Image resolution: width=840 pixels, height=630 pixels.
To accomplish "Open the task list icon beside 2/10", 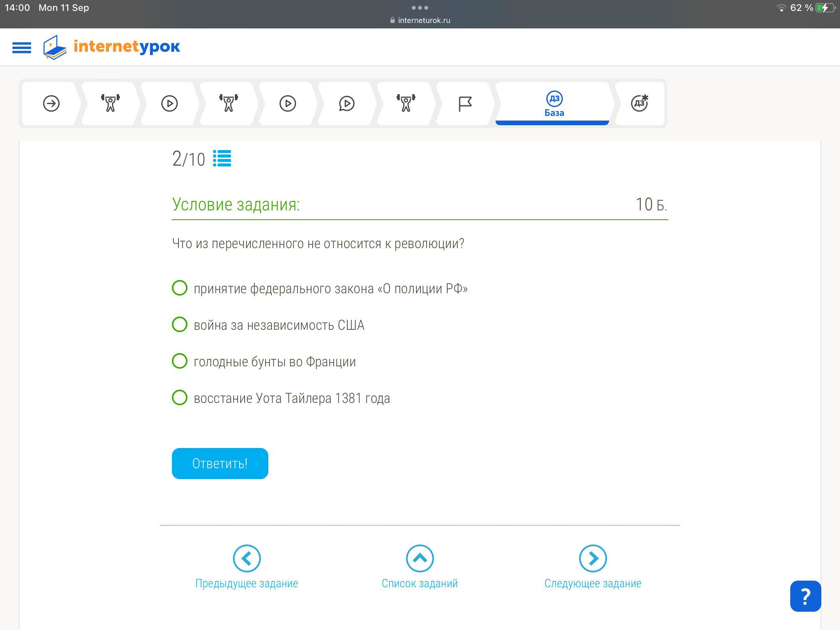I will tap(222, 159).
